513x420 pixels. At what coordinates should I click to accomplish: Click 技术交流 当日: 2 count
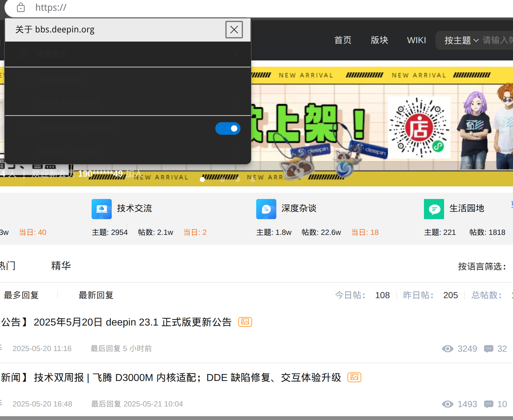pyautogui.click(x=195, y=232)
